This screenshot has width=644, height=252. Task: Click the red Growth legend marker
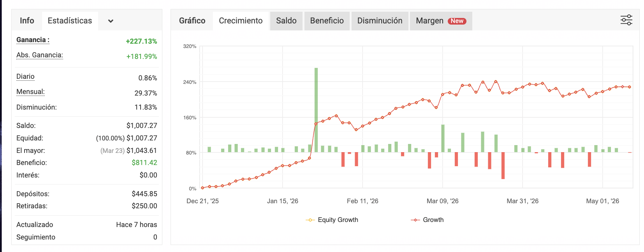(415, 220)
